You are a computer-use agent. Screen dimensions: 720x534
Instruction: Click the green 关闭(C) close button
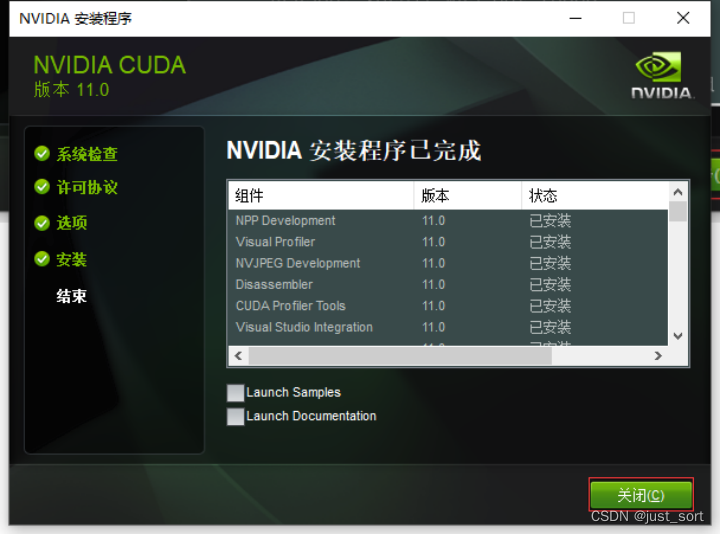coord(641,495)
